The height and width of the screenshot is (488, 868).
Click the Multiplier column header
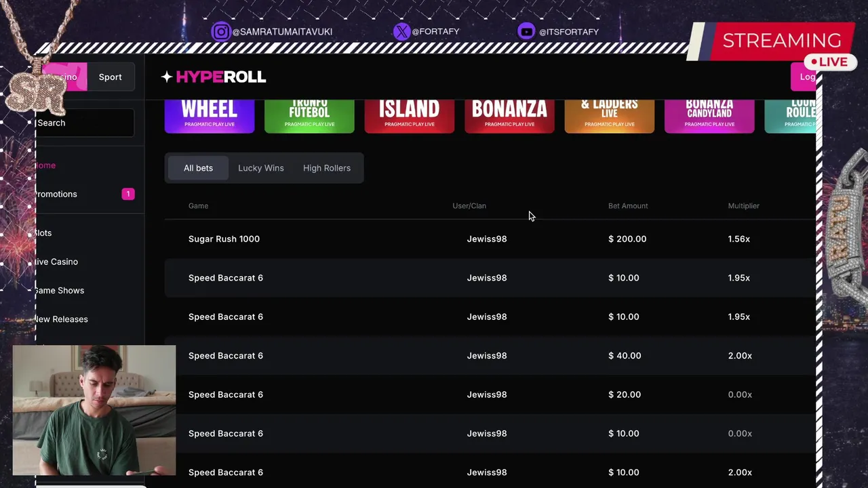(744, 206)
